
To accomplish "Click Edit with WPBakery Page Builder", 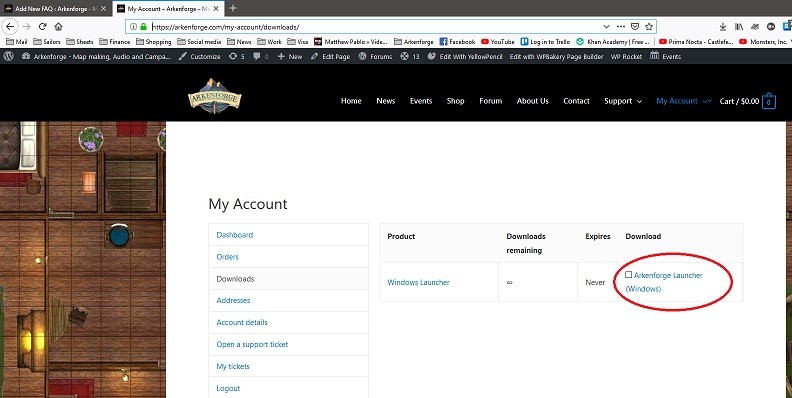I will (556, 57).
